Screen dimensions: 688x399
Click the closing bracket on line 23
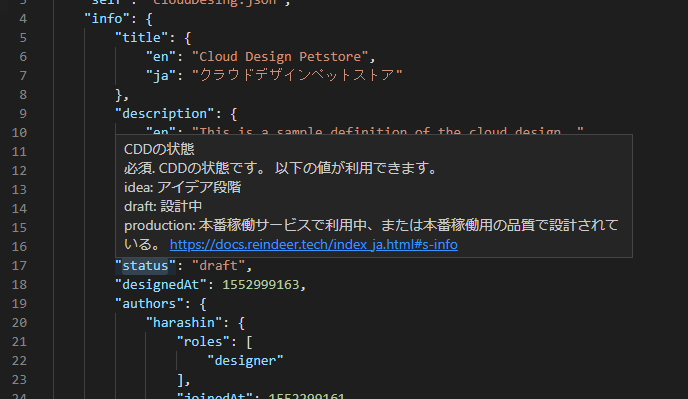click(x=180, y=380)
